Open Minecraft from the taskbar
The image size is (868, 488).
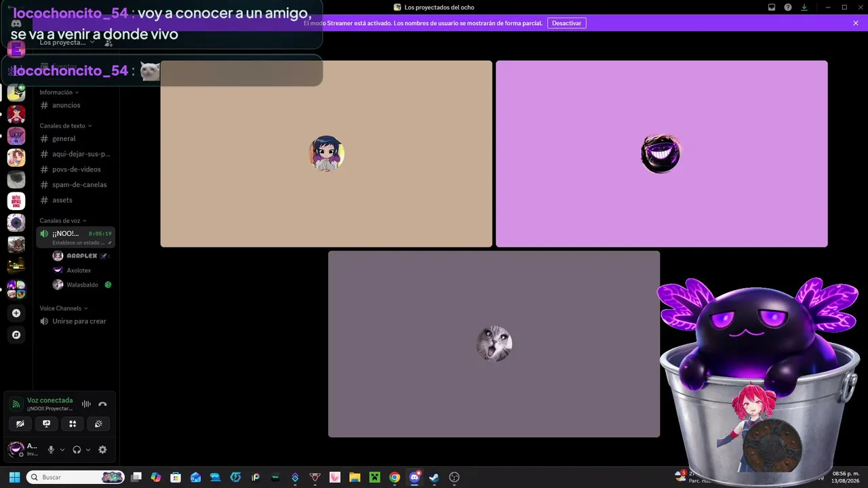coord(374,477)
